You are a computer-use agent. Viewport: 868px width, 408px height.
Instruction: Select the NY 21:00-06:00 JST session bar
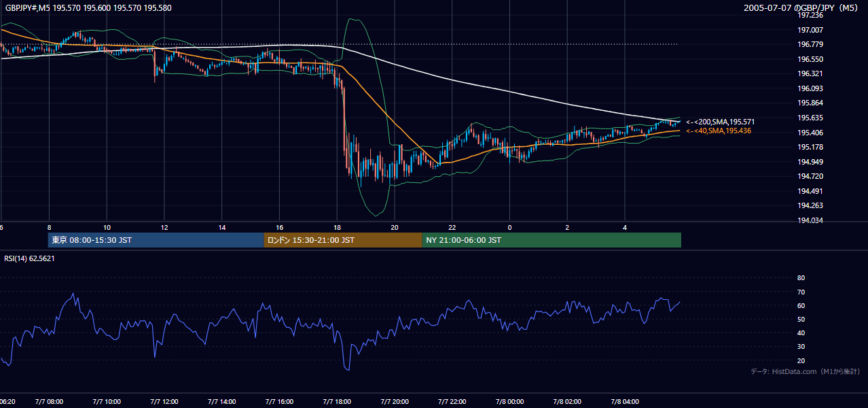tap(551, 240)
